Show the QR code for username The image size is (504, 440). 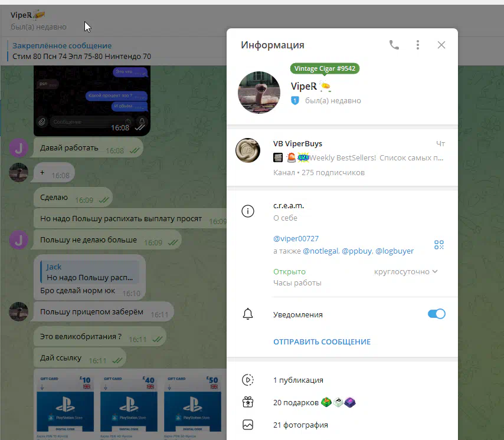pos(438,245)
